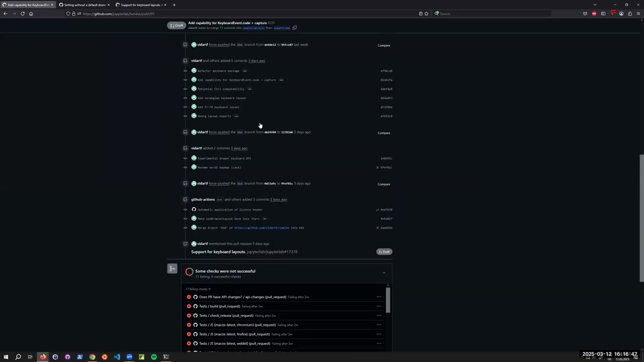Screen dimensions: 644x362
Task: Open Windows Start menu
Action: 6,357
